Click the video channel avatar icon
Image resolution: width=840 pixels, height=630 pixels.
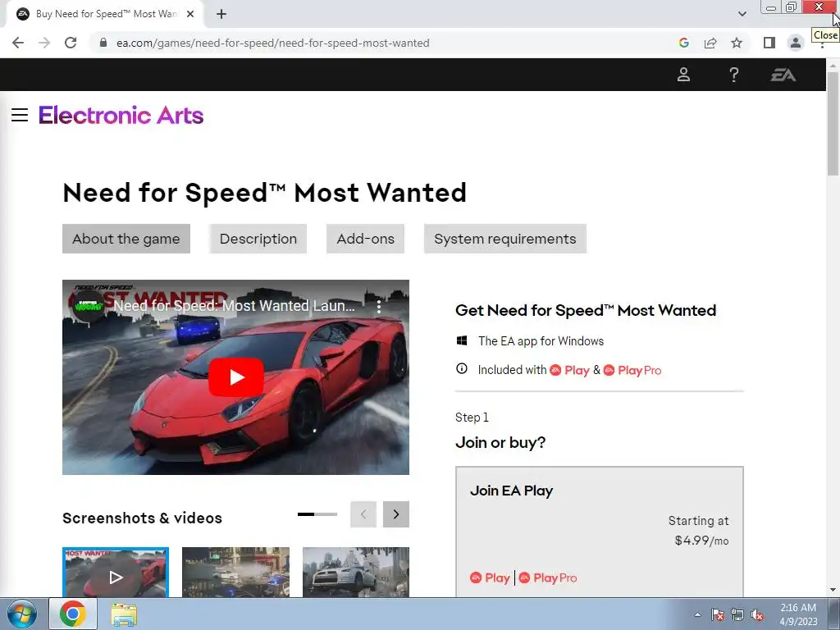click(x=88, y=307)
